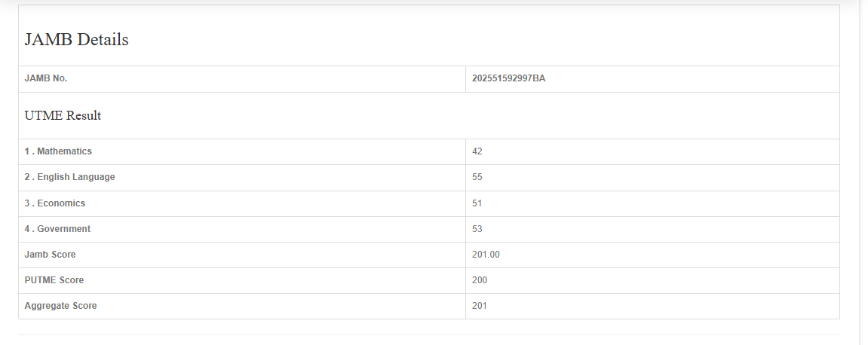Select the Mathematics subject row label
The image size is (868, 345).
click(x=58, y=151)
